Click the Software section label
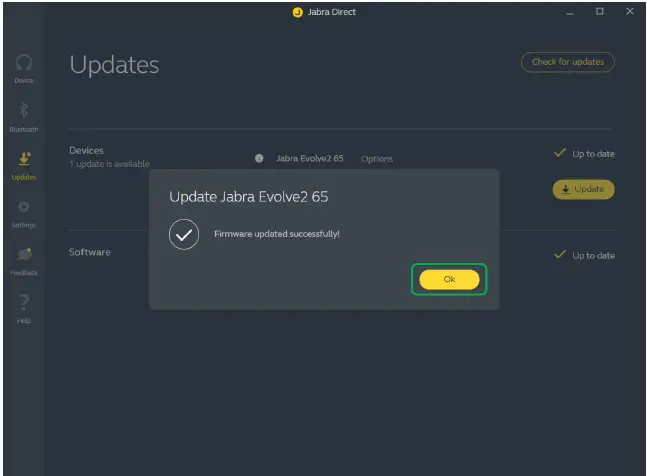 pos(90,252)
